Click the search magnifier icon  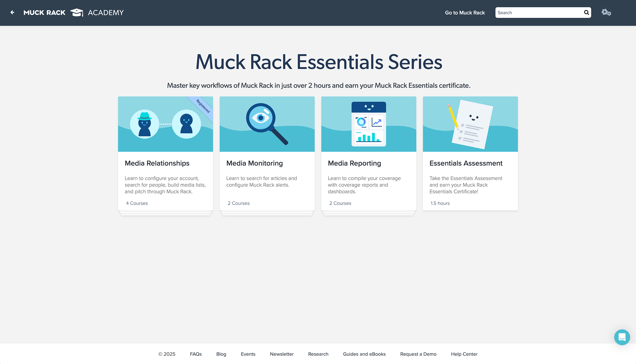pos(586,12)
